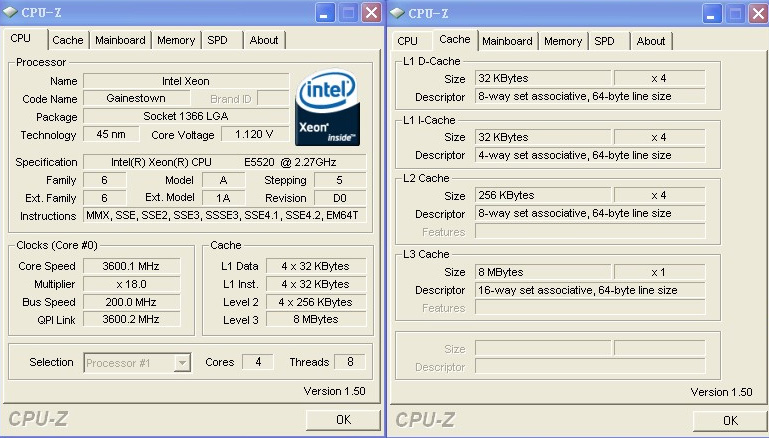The width and height of the screenshot is (769, 438).
Task: Click the Cores count value 4
Action: 258,362
